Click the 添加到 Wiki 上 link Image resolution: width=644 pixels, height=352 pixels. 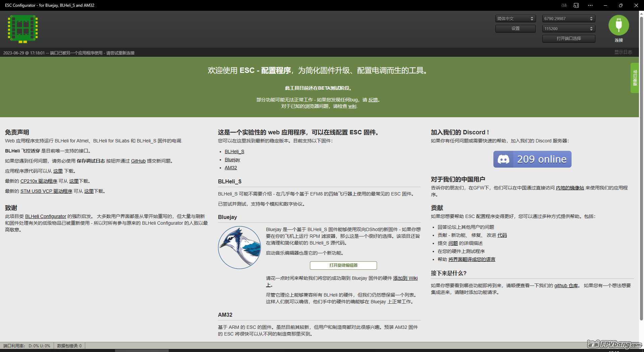pos(405,278)
